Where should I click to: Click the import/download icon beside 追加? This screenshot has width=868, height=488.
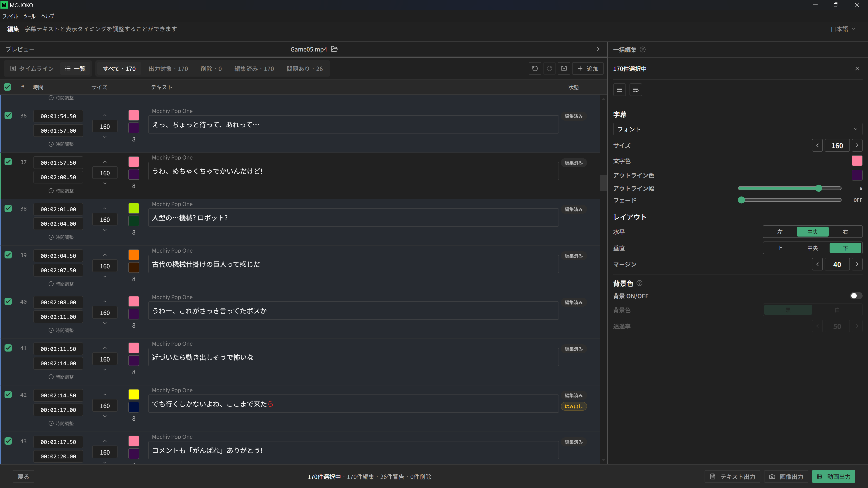(x=564, y=69)
